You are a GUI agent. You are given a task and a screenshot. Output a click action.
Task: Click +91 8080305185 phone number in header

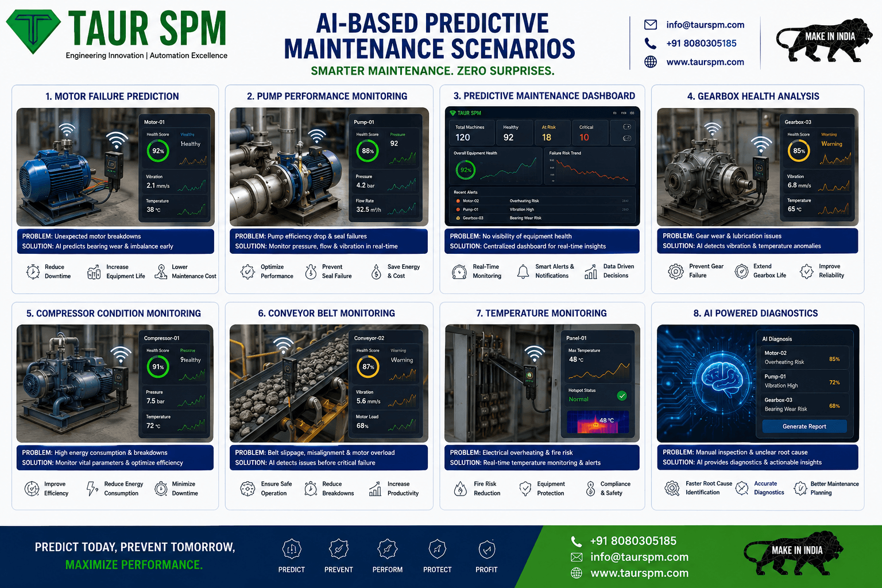[701, 43]
